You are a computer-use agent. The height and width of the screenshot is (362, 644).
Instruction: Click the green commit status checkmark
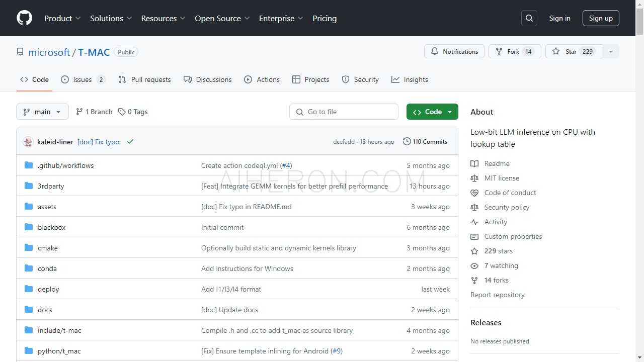pyautogui.click(x=130, y=142)
